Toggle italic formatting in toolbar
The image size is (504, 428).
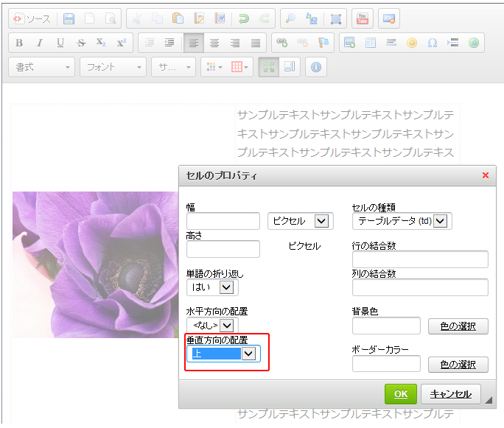[40, 43]
